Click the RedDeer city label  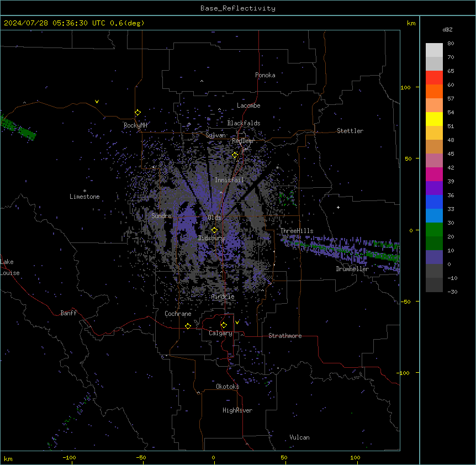click(243, 141)
